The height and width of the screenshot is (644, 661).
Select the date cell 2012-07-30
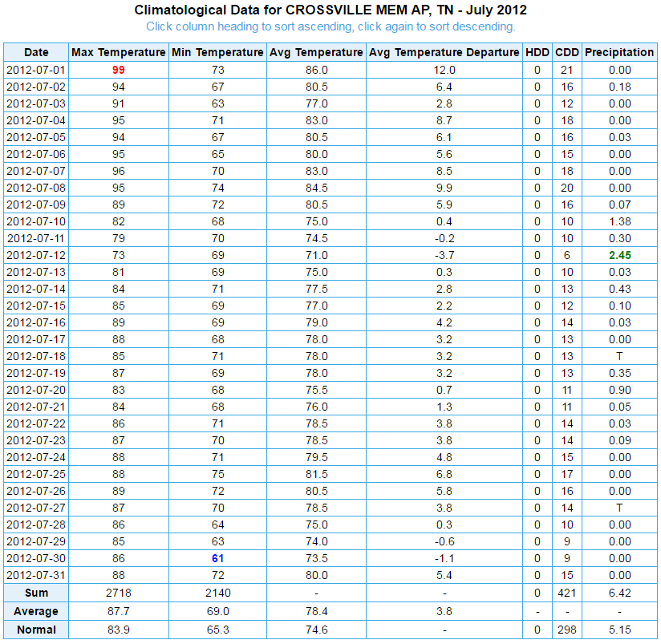[36, 558]
